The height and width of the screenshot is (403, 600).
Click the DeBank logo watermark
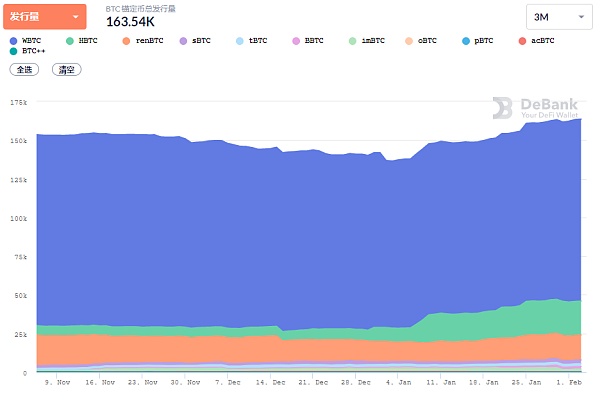click(535, 109)
